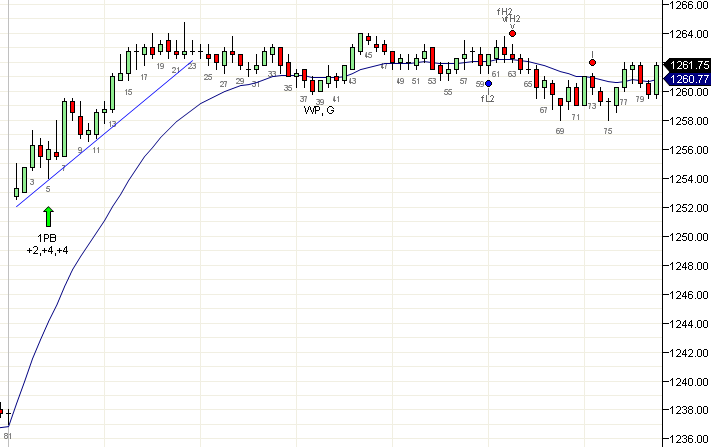Click bar number label 25
Screen dimensions: 711x447
(x=208, y=78)
